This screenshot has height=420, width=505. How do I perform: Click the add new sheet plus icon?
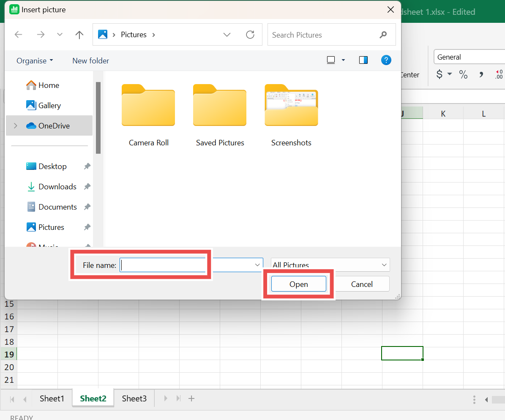(x=191, y=398)
